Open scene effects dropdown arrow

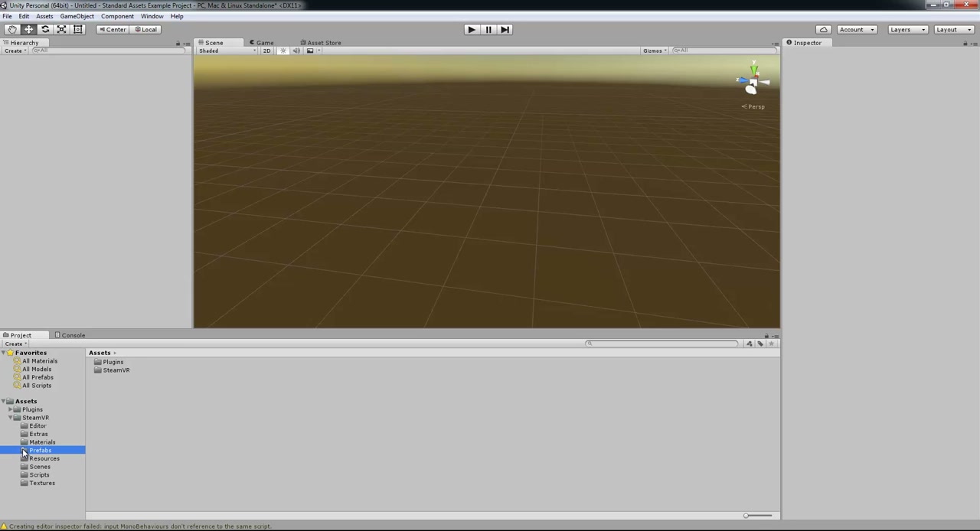[x=318, y=50]
